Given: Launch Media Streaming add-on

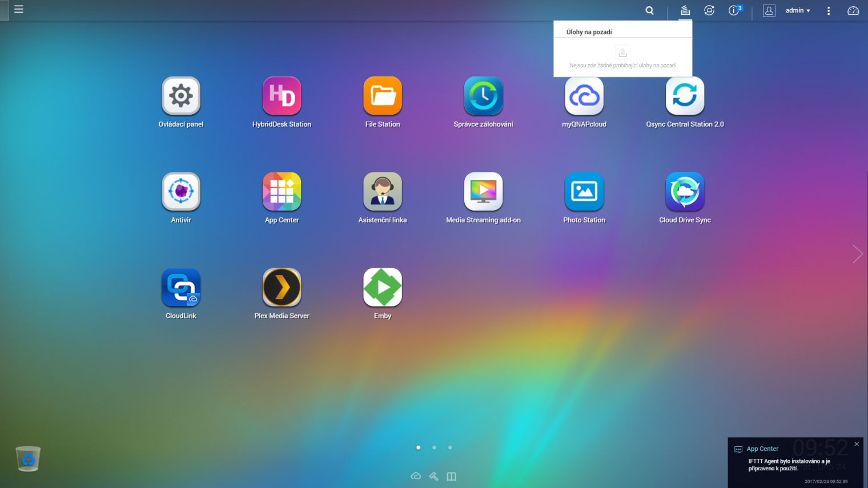Looking at the screenshot, I should [x=483, y=192].
